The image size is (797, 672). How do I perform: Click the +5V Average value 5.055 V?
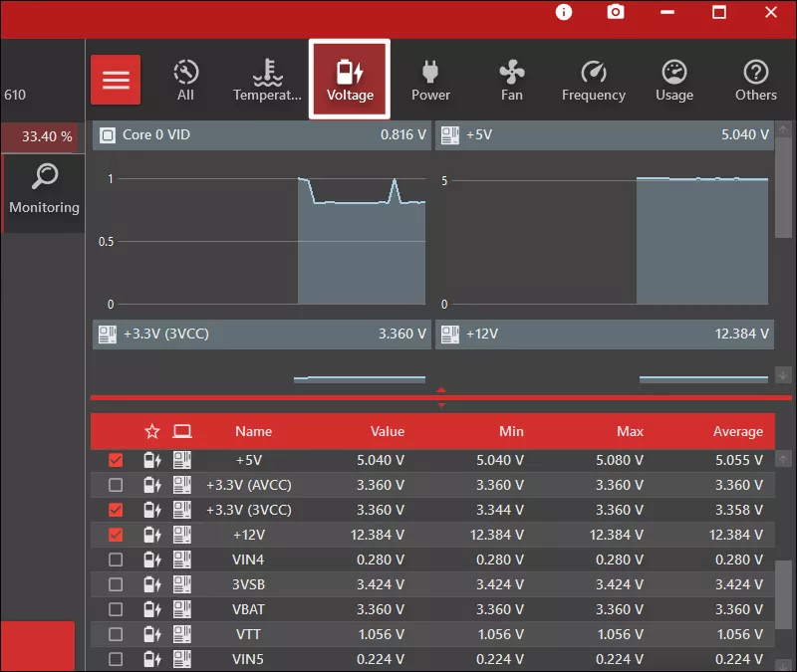point(739,460)
